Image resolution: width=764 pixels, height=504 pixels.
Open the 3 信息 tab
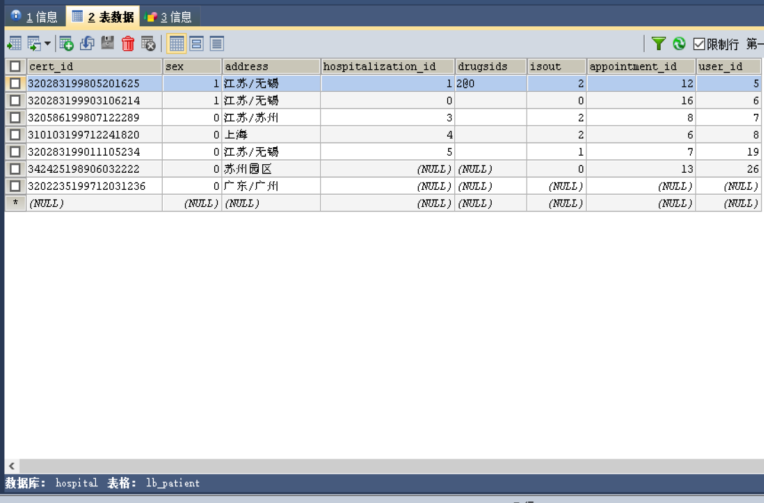coord(169,17)
